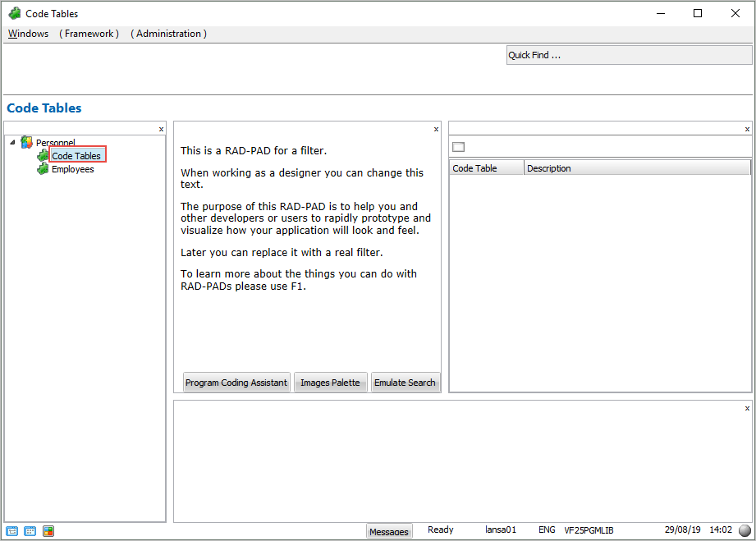Close the bottom details pane
Screen dimensions: 756x541
(x=747, y=408)
